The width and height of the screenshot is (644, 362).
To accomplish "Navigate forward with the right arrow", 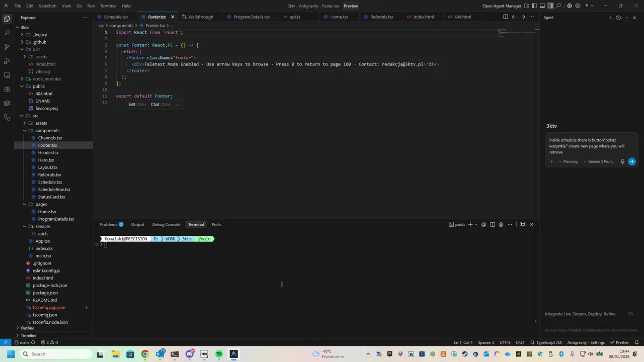I will [x=523, y=17].
